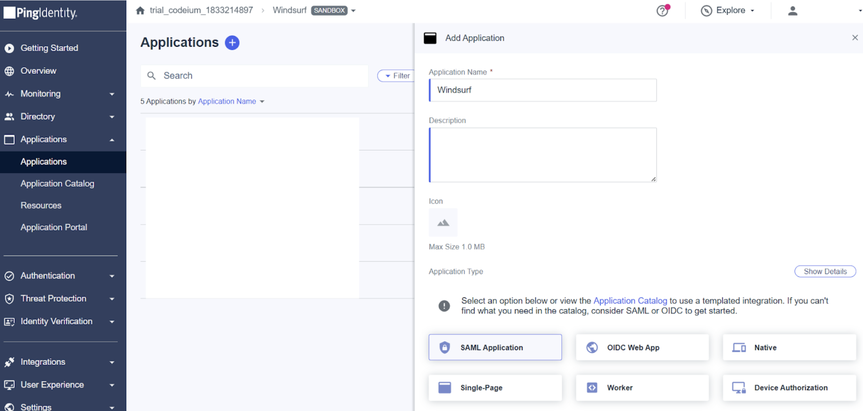Image resolution: width=868 pixels, height=411 pixels.
Task: Select Native application type
Action: [789, 347]
